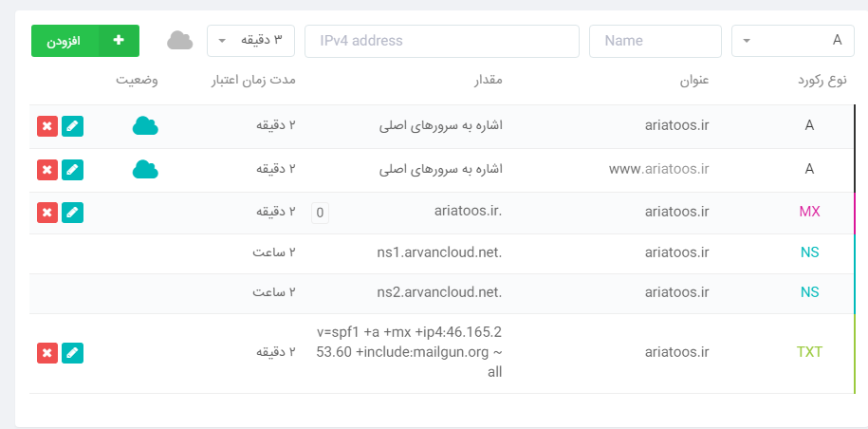Image resolution: width=868 pixels, height=429 pixels.
Task: Open the TTL dropdown showing ۳ دقیقه
Action: point(250,41)
